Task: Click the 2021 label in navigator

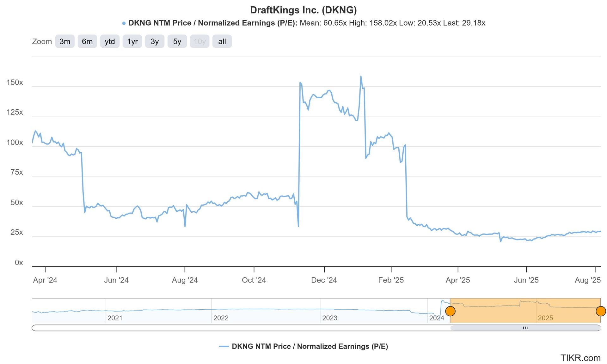Action: 115,318
